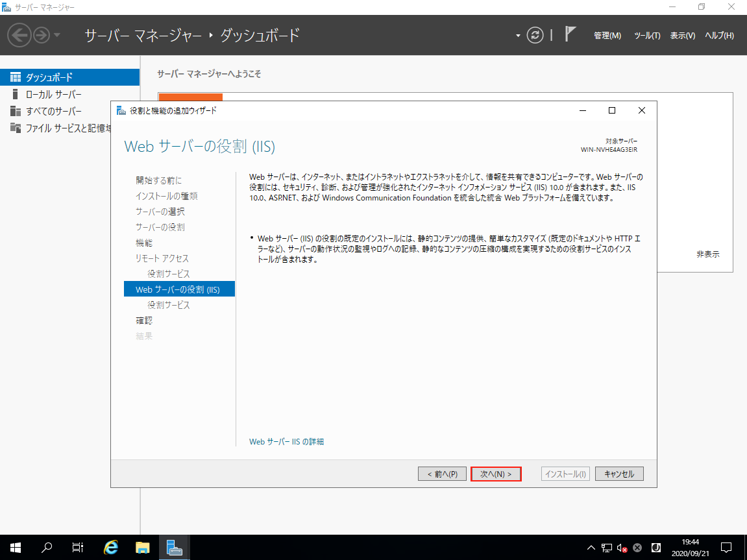
Task: Click the 次へ(N) > button
Action: (x=496, y=474)
